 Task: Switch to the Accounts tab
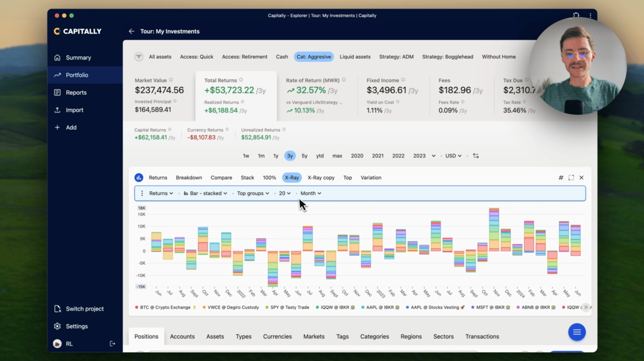coord(182,336)
